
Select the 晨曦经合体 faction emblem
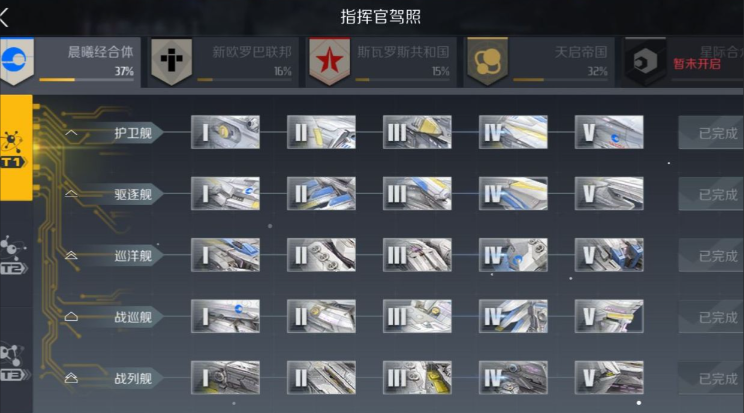click(17, 61)
